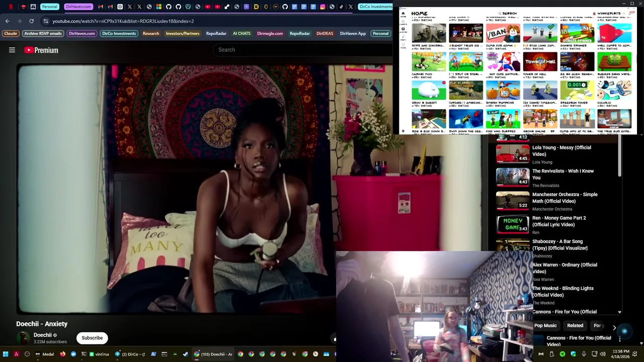Open the DirIDEAS bookmark
The image size is (644, 362).
[x=325, y=33]
